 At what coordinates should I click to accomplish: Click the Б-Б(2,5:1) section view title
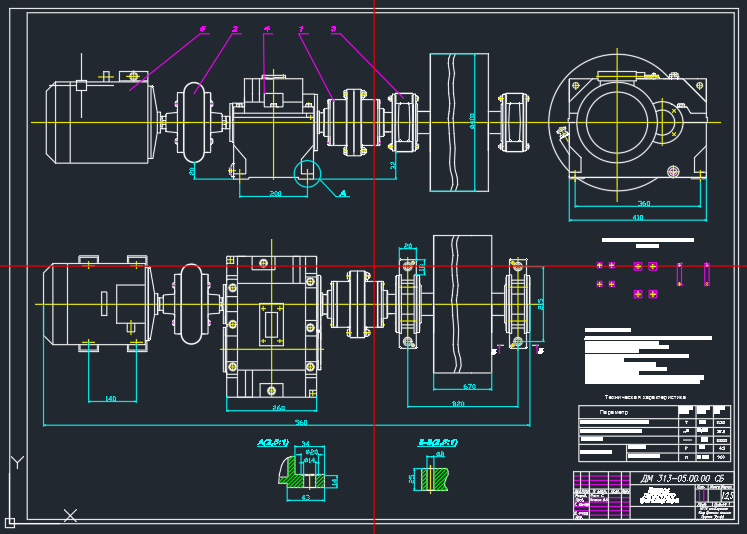(x=437, y=443)
